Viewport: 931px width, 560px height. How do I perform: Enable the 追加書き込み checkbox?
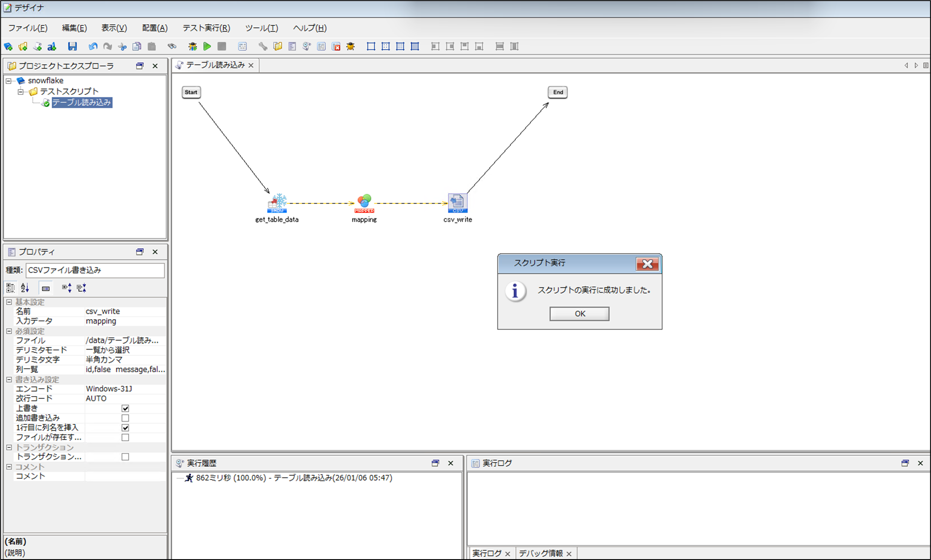125,418
